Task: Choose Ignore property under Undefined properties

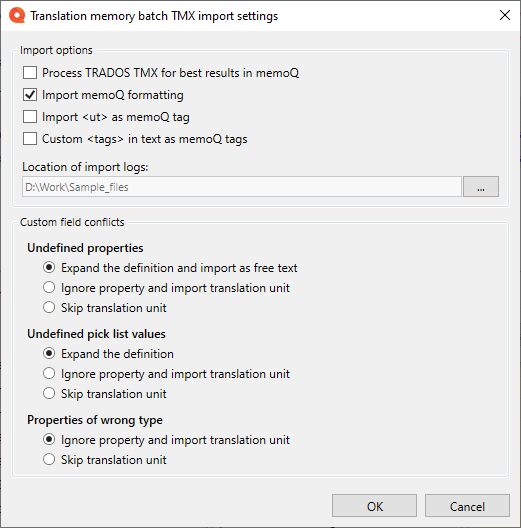Action: [49, 288]
